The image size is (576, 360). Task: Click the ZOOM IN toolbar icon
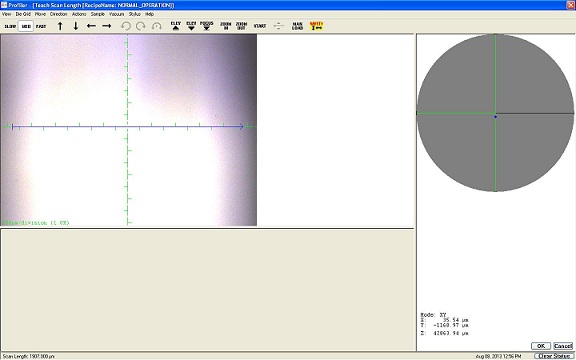point(226,26)
